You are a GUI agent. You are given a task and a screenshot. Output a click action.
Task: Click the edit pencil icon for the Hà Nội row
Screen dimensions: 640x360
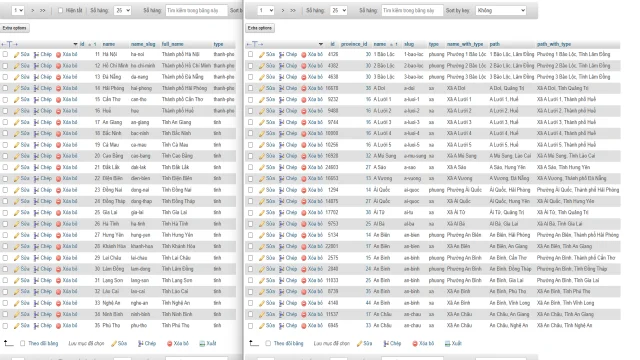point(16,54)
